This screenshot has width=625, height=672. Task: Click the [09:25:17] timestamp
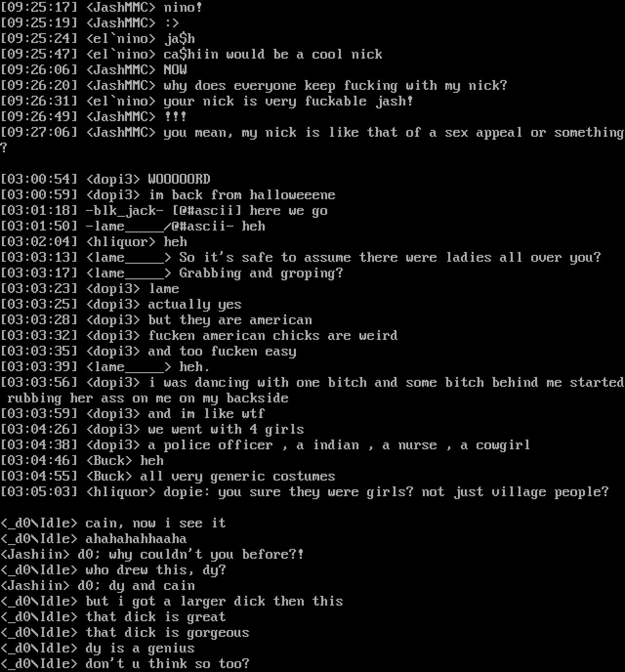click(39, 7)
